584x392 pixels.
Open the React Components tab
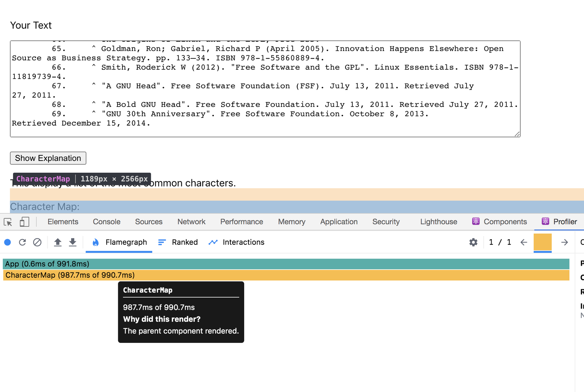pos(499,222)
